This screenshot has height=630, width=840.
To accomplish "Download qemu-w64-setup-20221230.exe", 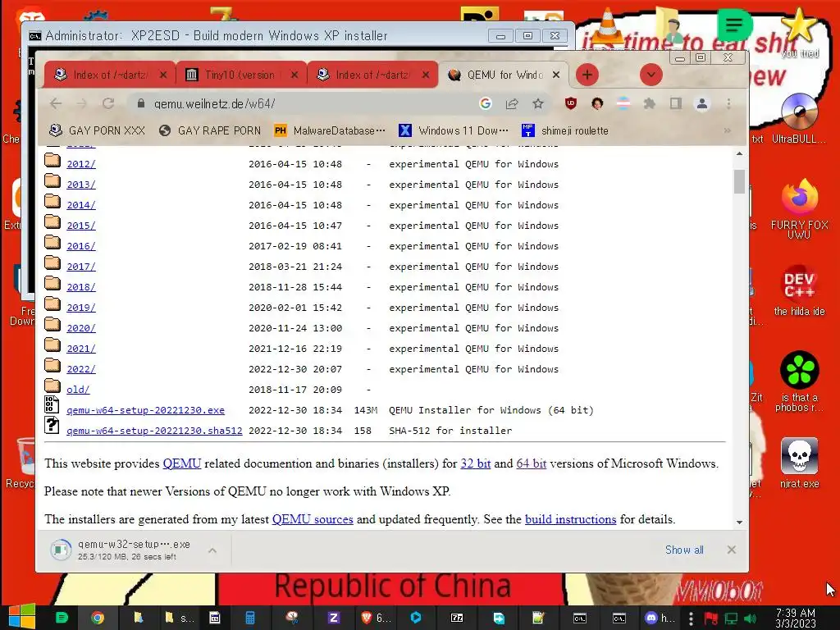I will click(146, 410).
